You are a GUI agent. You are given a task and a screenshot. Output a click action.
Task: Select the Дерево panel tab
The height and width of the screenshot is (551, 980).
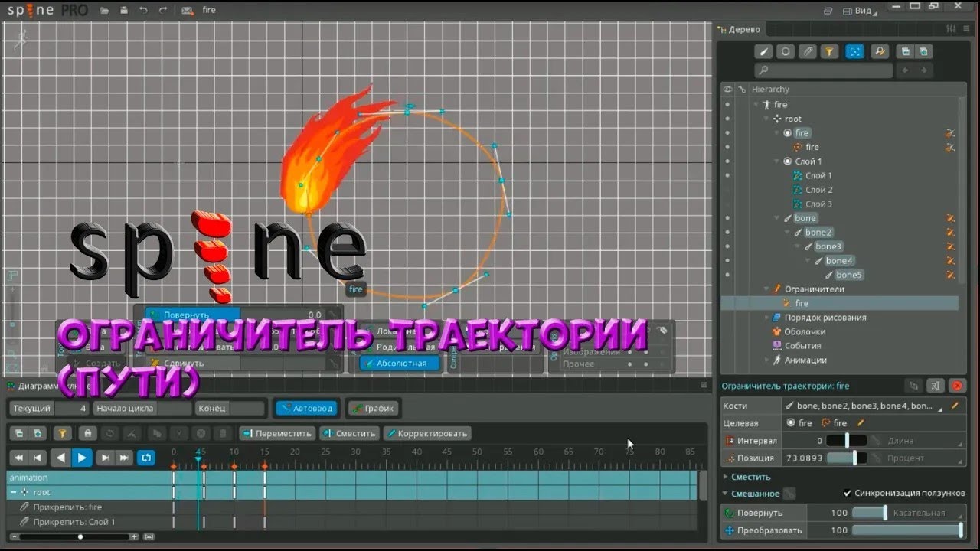740,29
